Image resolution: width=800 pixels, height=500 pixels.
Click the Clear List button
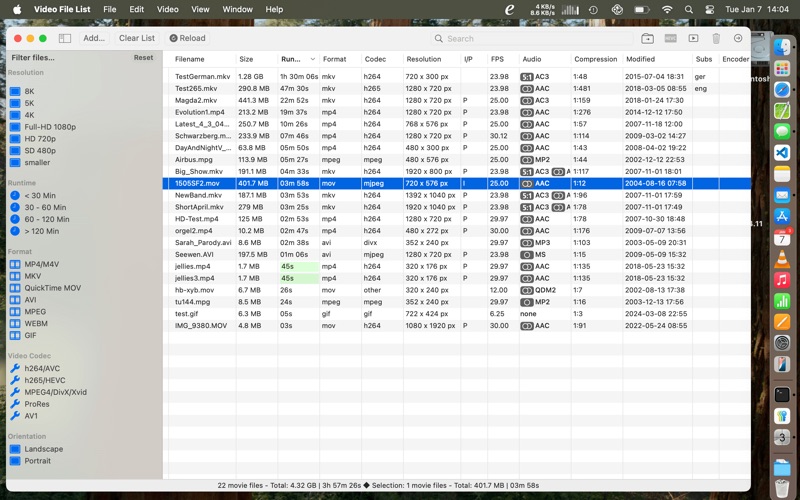click(137, 38)
